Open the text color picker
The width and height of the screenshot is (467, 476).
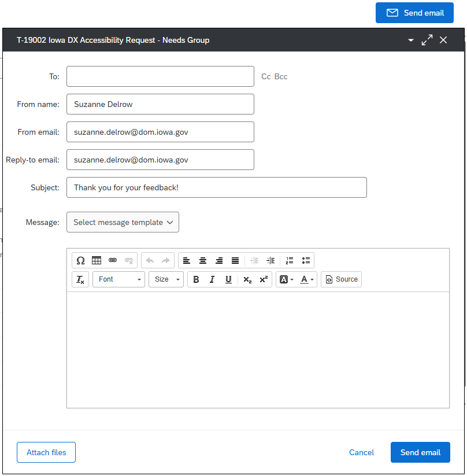click(307, 279)
